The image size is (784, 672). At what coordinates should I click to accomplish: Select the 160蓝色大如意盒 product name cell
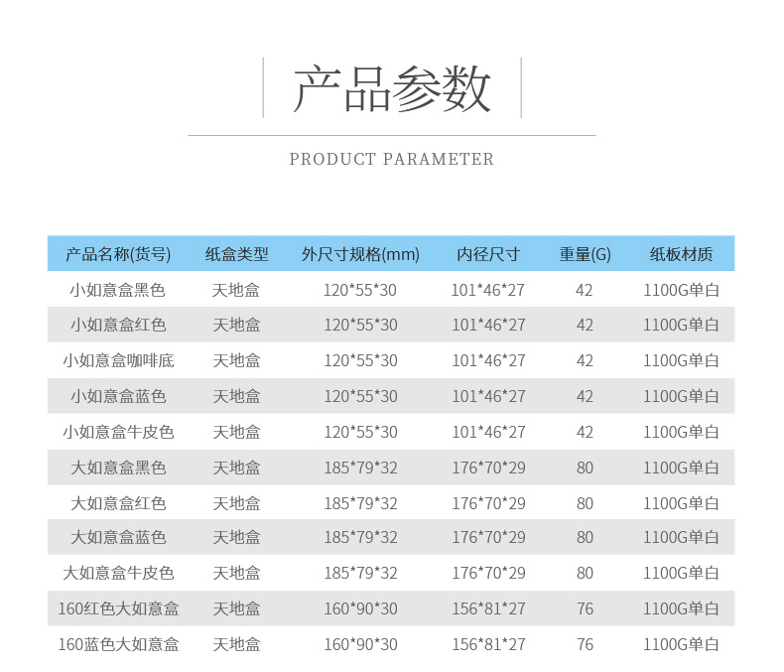pyautogui.click(x=118, y=644)
